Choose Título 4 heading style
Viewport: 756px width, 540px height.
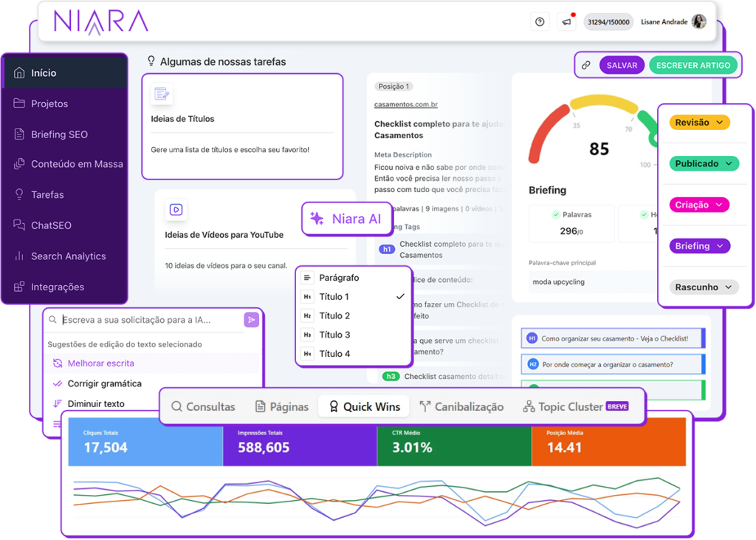[x=354, y=354]
